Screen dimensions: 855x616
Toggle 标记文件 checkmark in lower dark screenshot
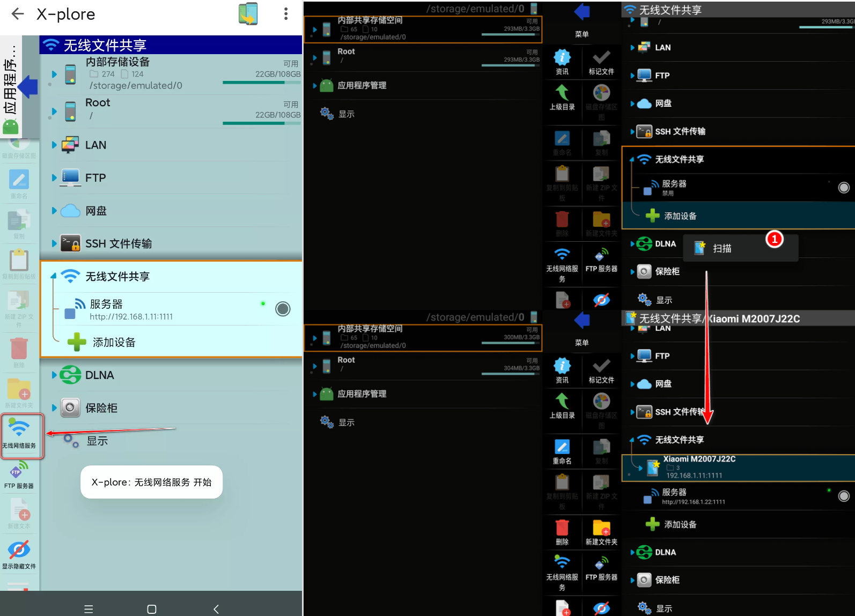(601, 366)
